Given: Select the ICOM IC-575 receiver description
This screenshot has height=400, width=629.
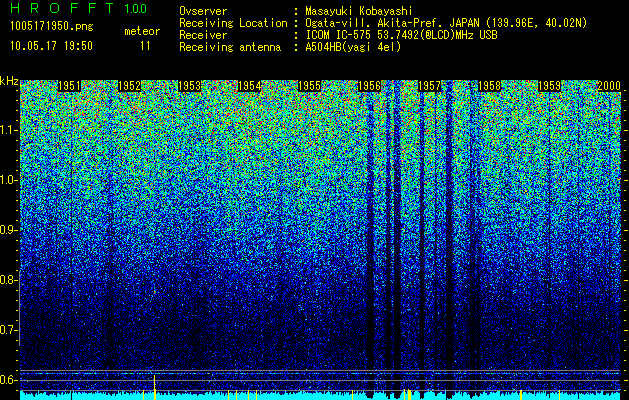Looking at the screenshot, I should tap(401, 35).
